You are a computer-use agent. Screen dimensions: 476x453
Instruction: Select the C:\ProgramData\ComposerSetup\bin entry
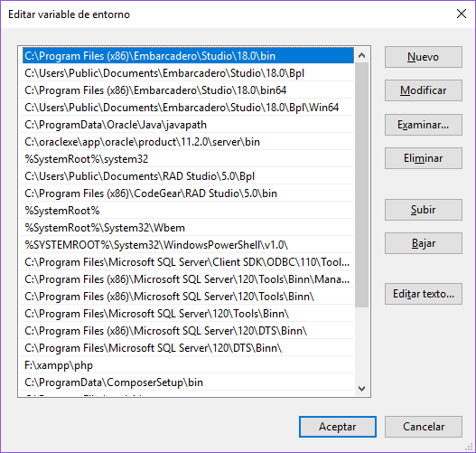[187, 382]
